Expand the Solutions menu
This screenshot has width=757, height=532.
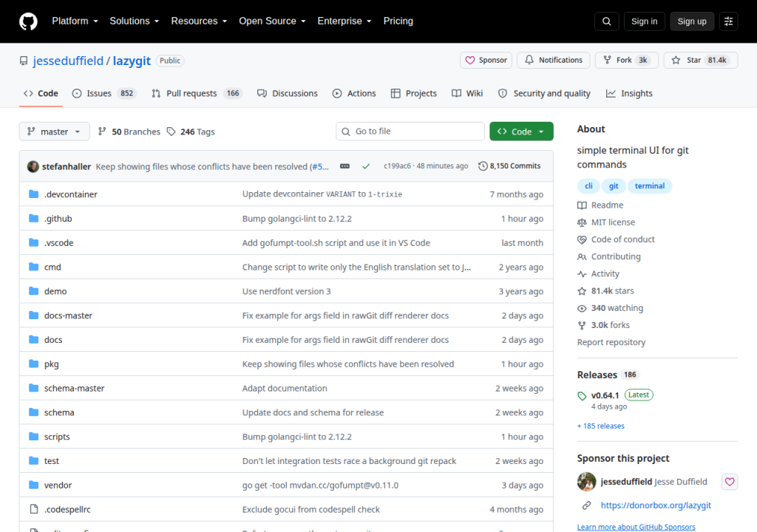(135, 21)
